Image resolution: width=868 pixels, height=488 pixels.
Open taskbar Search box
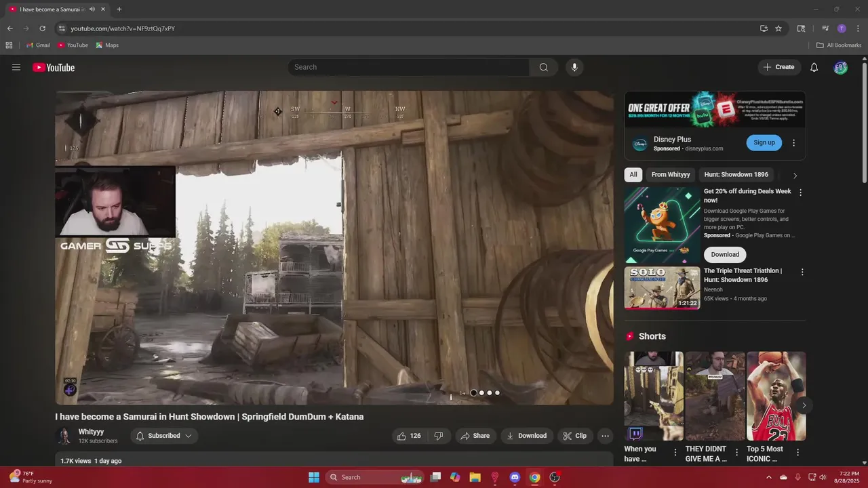point(375,477)
